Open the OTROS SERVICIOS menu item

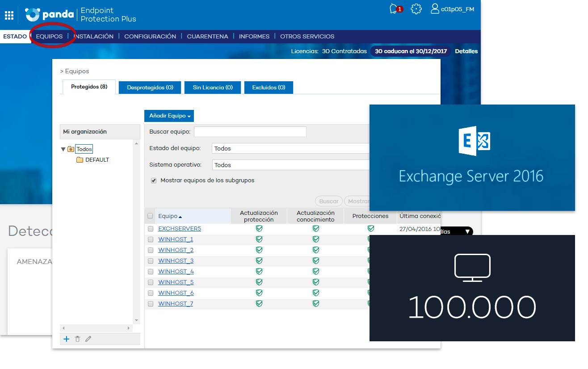click(x=307, y=37)
